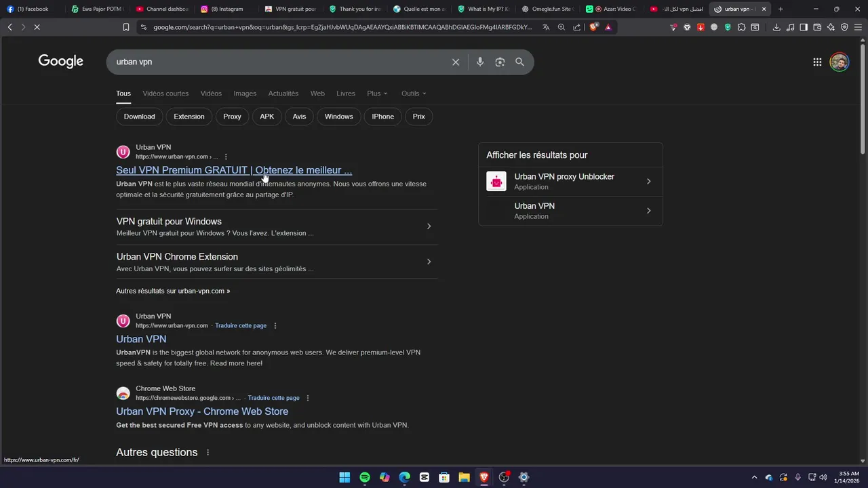Open the media control music note icon
This screenshot has width=868, height=488.
click(x=790, y=27)
